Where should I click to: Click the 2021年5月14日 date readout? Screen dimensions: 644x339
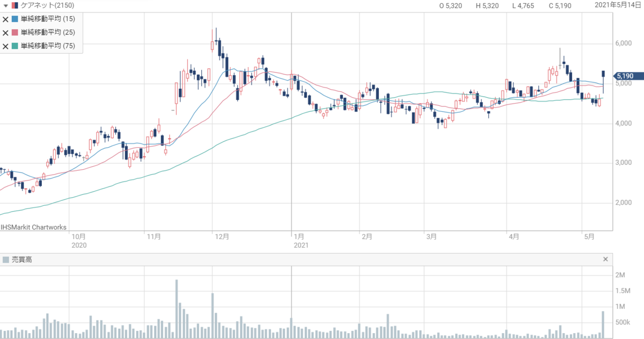[x=619, y=5]
